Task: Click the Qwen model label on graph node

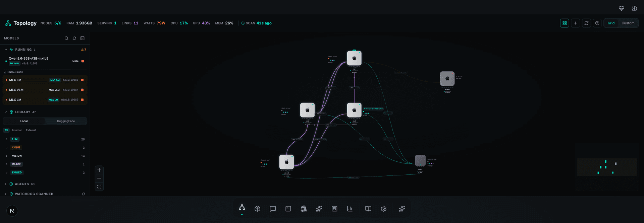Action: click(373, 109)
